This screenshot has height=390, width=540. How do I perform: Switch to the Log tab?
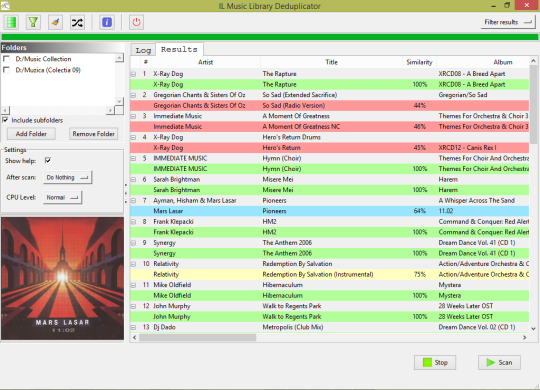click(143, 50)
